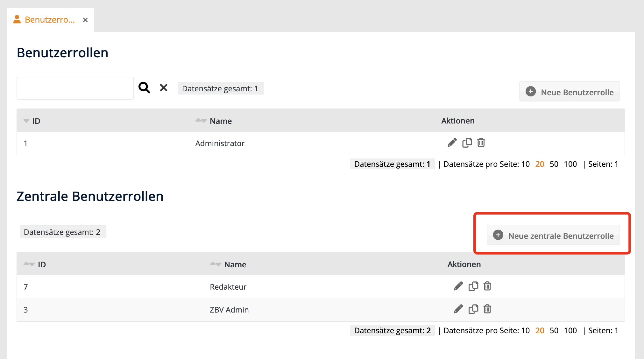Click Neue zentrale Benutzerrolle button
Screen dimensions: 644x359
click(553, 236)
